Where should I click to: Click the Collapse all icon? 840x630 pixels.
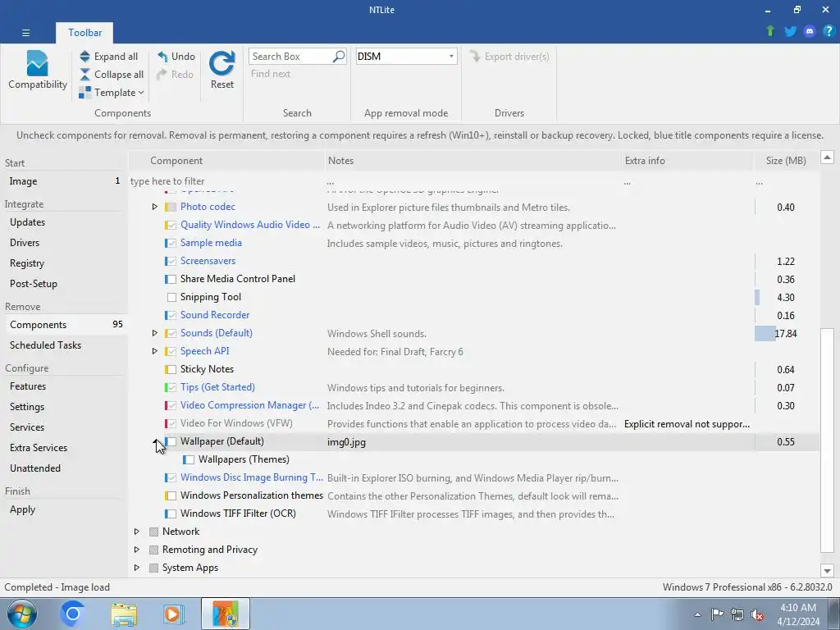tap(84, 75)
